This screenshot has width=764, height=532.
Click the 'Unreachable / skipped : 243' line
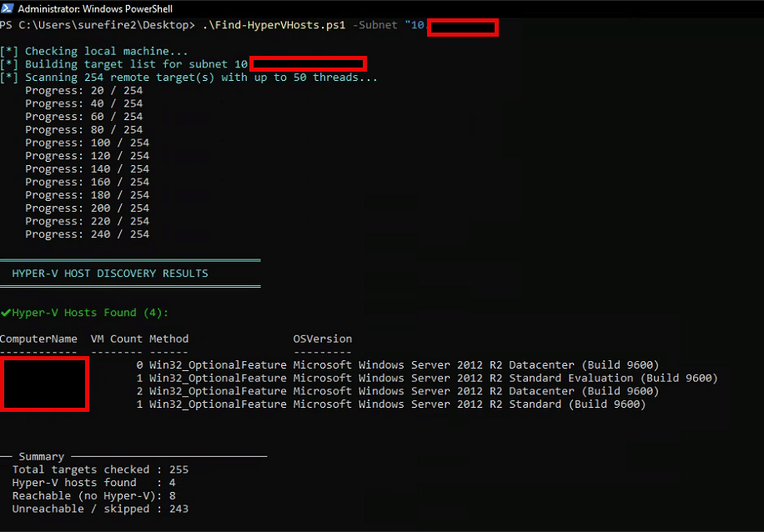(100, 509)
